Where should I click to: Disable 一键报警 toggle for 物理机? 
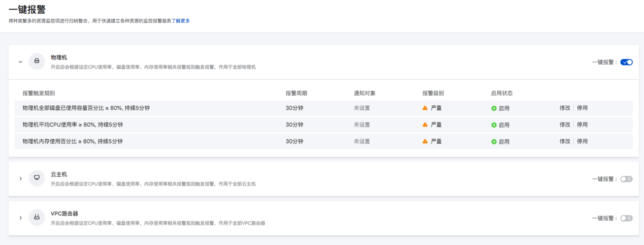click(x=626, y=62)
